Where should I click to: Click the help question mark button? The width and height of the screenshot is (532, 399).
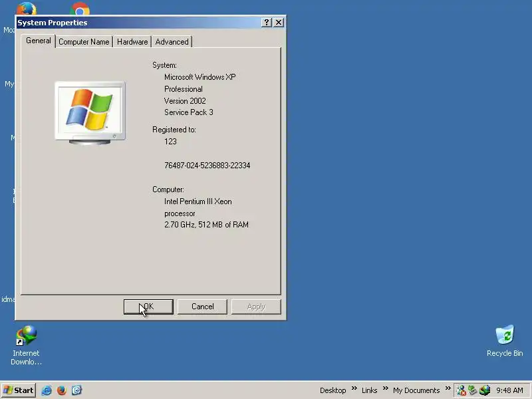[267, 23]
